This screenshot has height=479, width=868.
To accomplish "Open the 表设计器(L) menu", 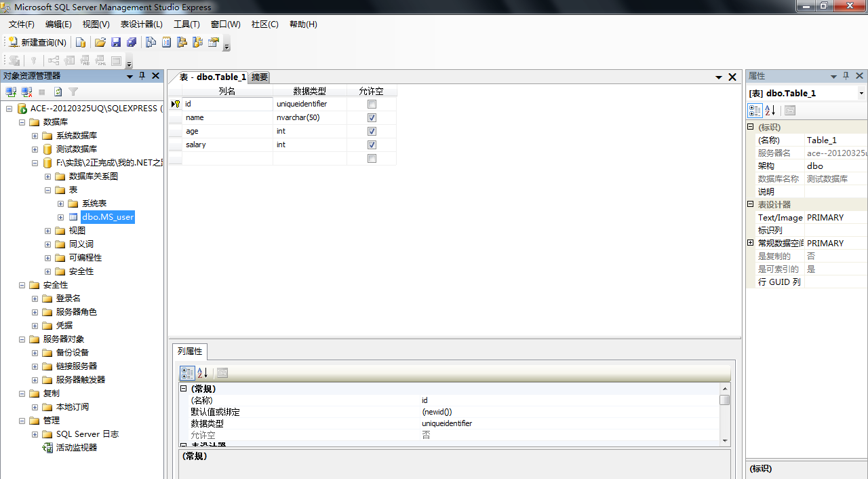I will [142, 24].
